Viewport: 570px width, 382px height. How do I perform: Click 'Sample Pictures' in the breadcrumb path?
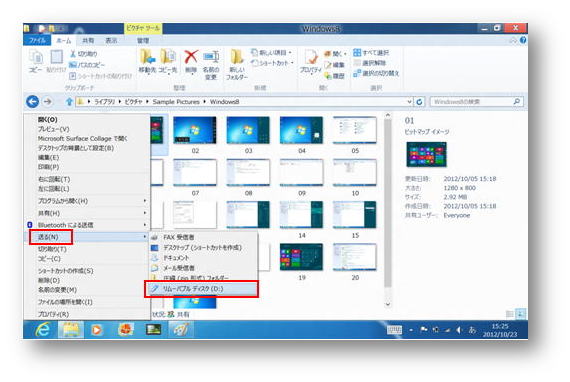(x=176, y=102)
